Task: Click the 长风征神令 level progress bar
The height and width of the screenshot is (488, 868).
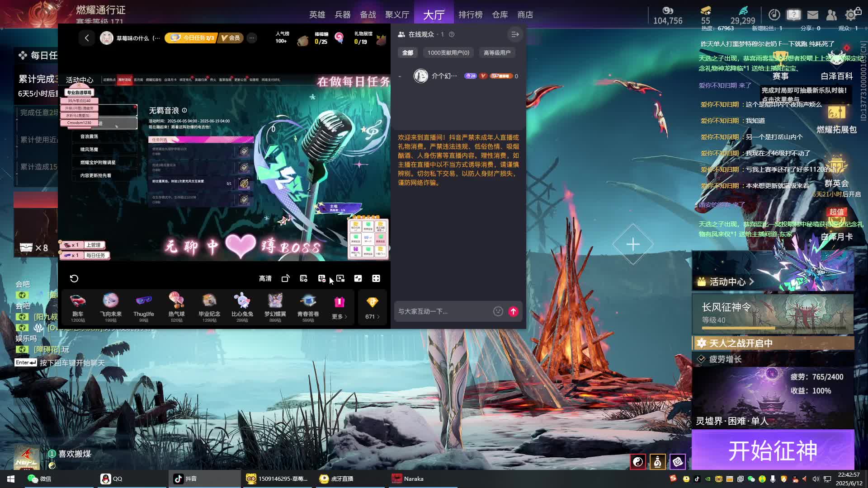Action: pyautogui.click(x=773, y=328)
